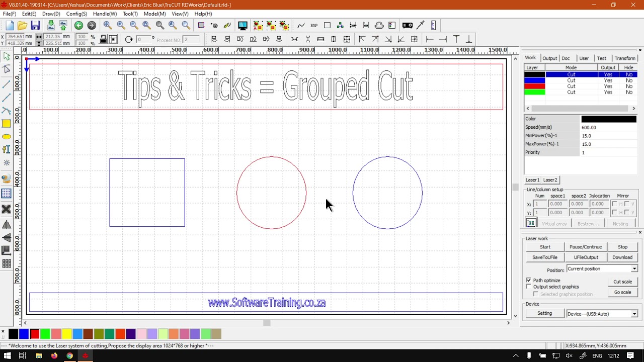The width and height of the screenshot is (644, 362).
Task: Open Windows Start menu
Action: [8, 356]
